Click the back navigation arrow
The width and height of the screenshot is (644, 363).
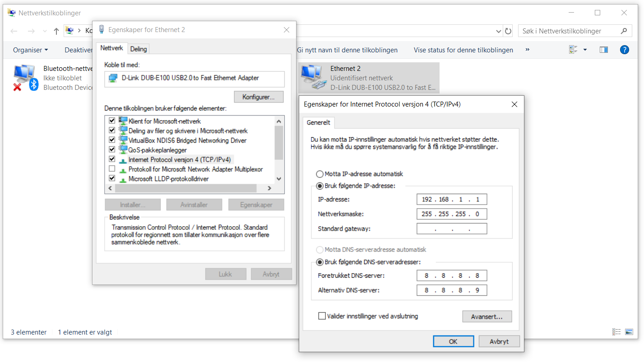(x=14, y=30)
